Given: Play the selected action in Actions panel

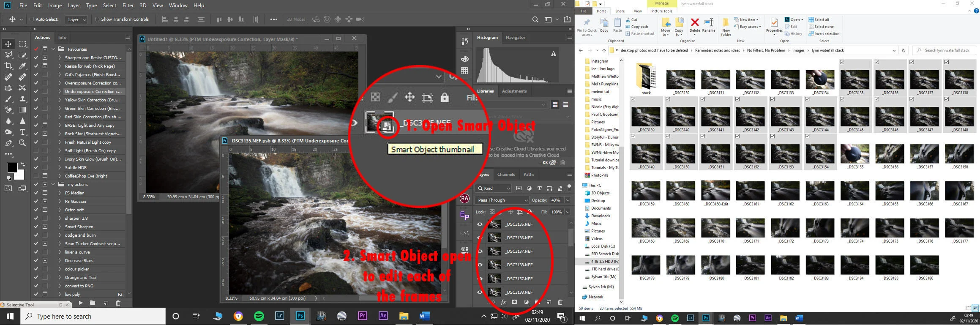Looking at the screenshot, I should tap(80, 303).
